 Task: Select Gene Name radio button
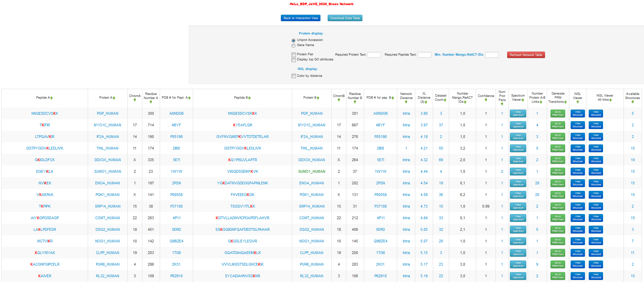point(294,46)
